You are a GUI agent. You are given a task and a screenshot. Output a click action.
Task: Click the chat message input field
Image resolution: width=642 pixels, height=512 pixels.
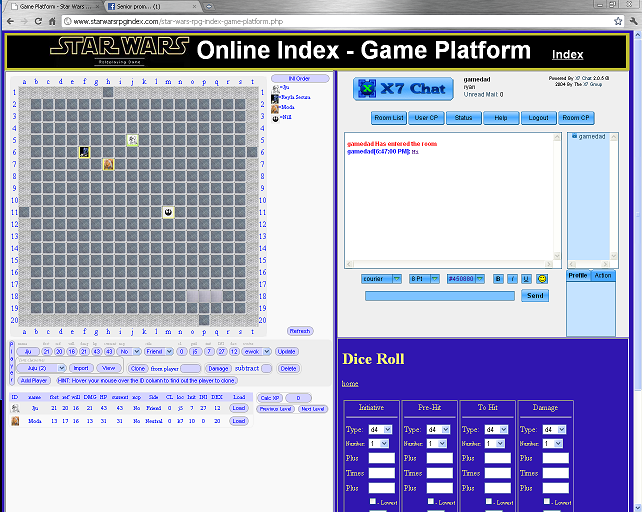[440, 296]
